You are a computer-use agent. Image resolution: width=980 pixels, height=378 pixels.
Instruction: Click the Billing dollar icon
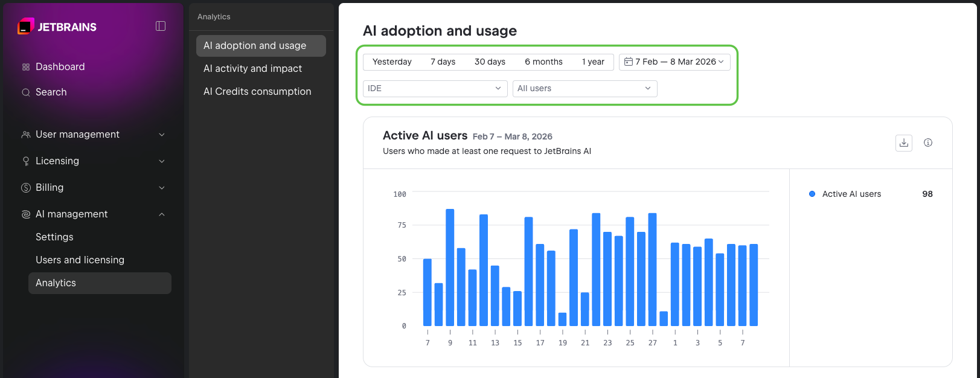pos(26,188)
